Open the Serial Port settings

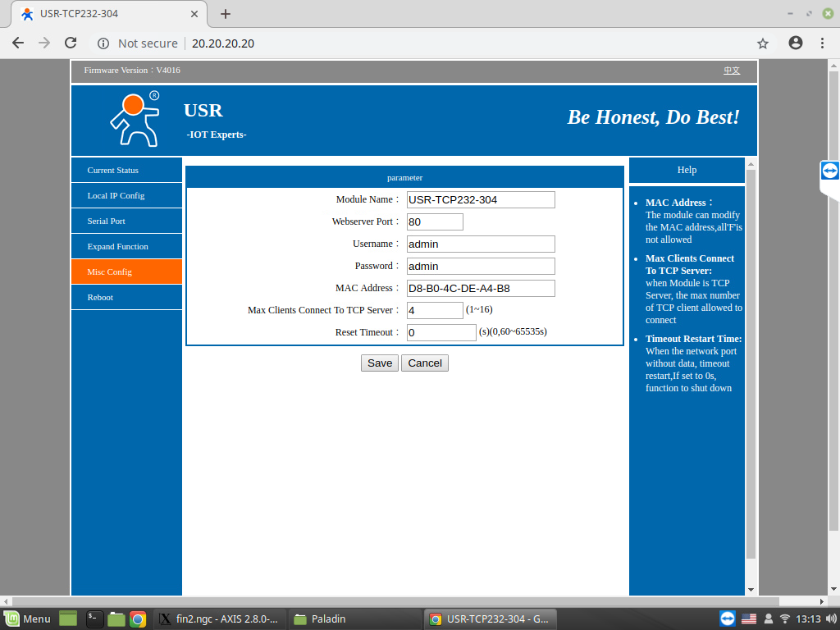(x=126, y=221)
